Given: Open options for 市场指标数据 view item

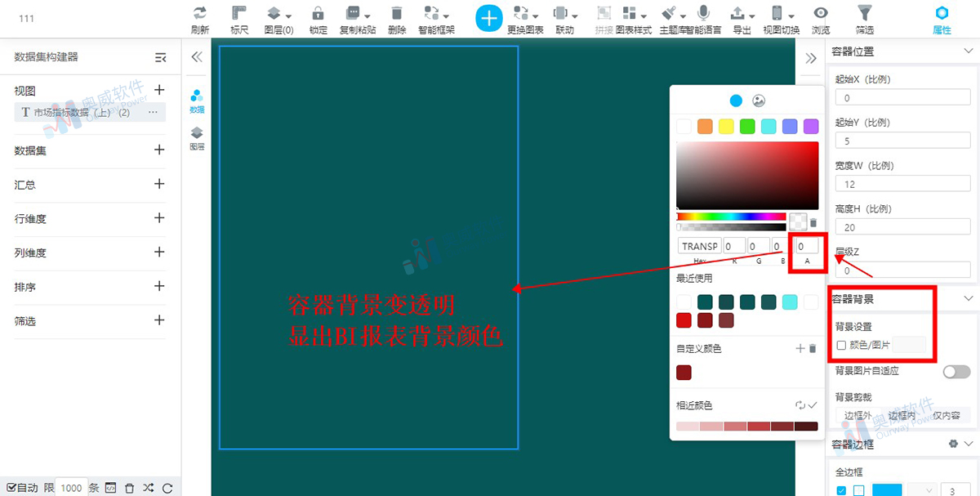Looking at the screenshot, I should coord(153,112).
